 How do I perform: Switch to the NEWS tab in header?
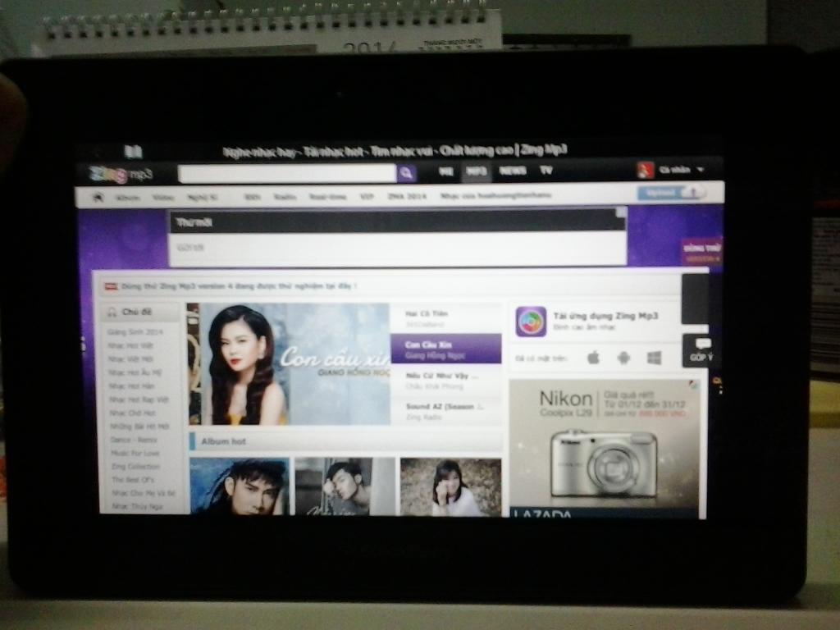click(513, 171)
